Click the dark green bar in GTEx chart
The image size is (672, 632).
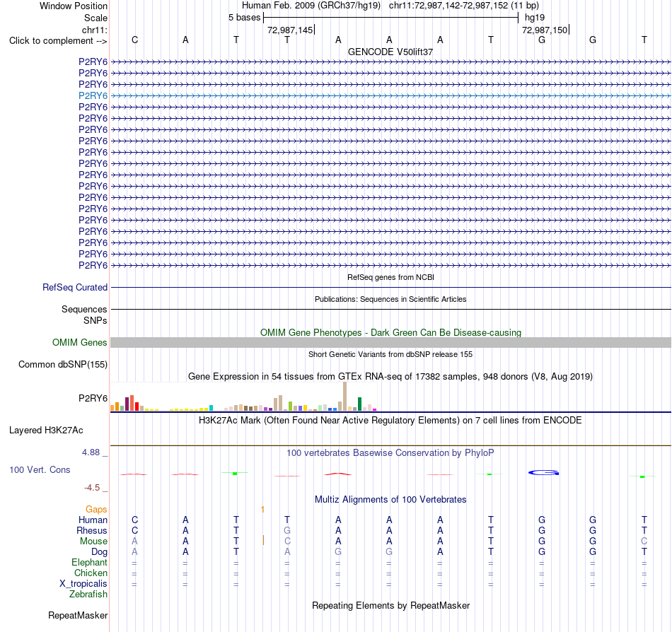[x=360, y=404]
